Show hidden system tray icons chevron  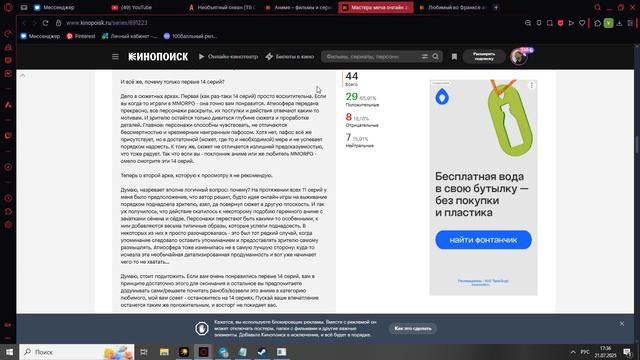click(x=573, y=352)
